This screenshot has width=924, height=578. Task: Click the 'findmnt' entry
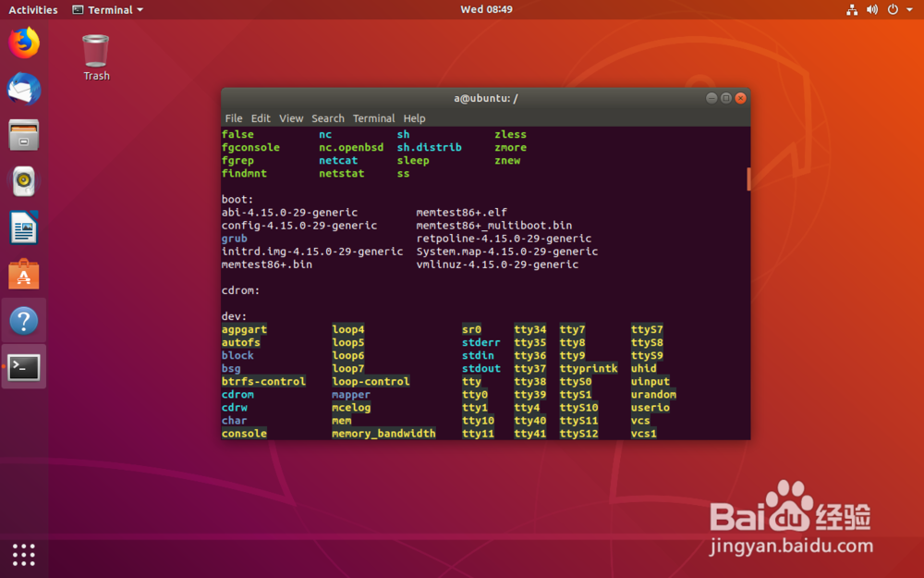point(244,174)
